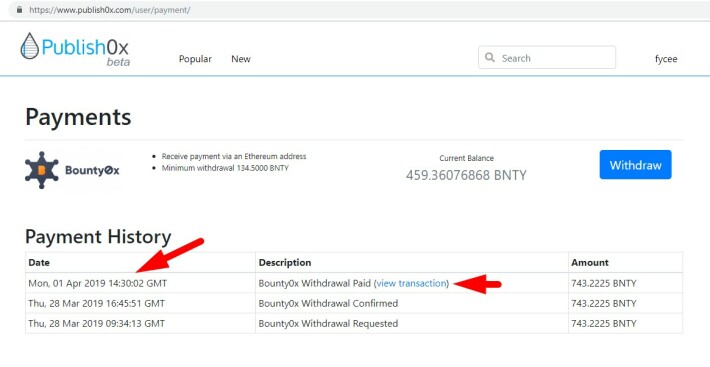
Task: Click the Publish0x wordmark text
Action: (x=85, y=47)
